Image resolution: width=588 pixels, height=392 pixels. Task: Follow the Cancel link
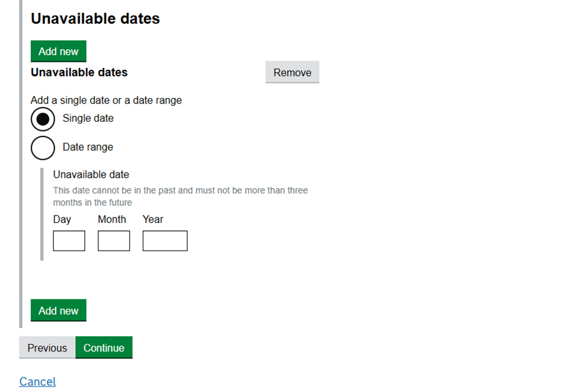(37, 382)
